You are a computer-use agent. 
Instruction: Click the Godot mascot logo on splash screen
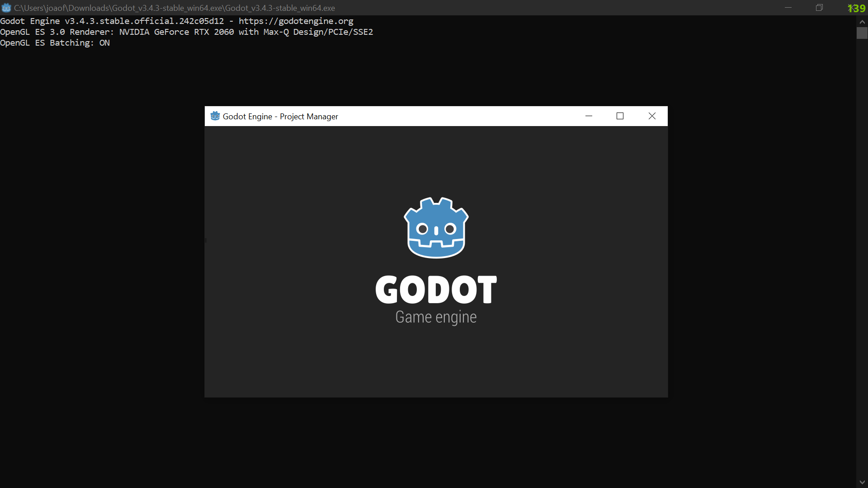[436, 227]
